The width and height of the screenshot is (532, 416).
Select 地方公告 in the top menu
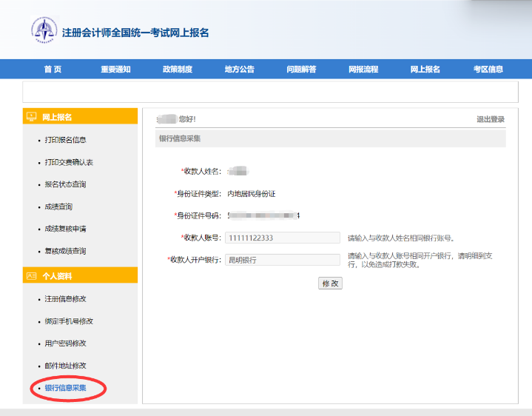tap(239, 70)
